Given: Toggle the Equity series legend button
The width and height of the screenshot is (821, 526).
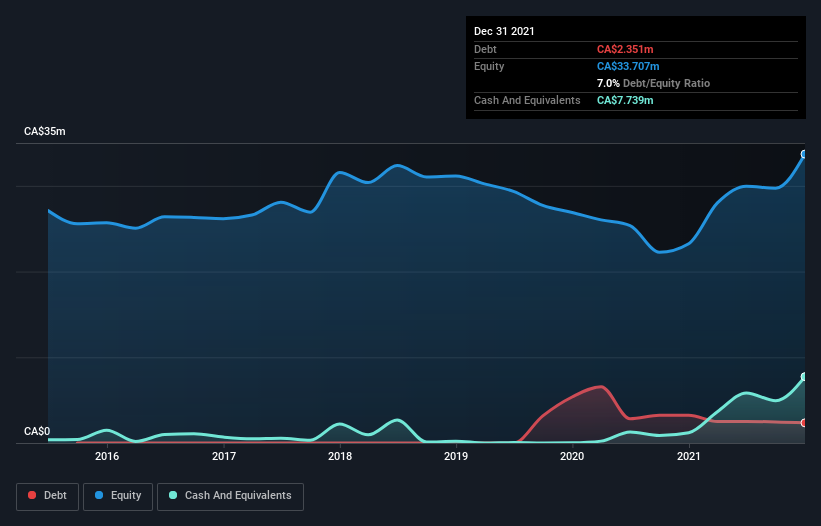Looking at the screenshot, I should (118, 496).
